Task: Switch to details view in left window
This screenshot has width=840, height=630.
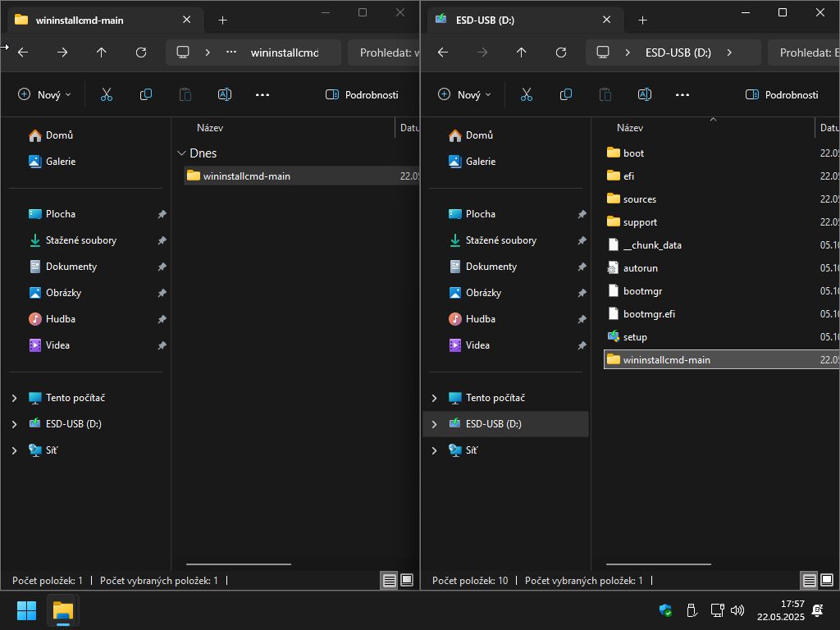Action: pos(390,581)
